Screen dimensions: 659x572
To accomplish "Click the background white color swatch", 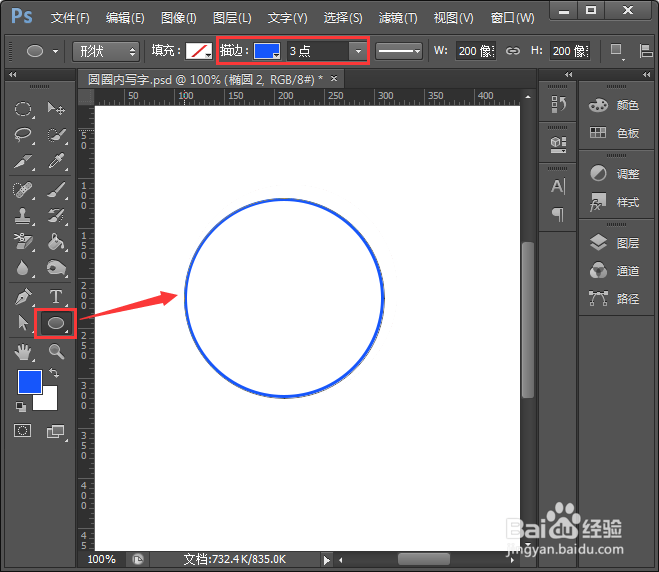I will [x=48, y=401].
